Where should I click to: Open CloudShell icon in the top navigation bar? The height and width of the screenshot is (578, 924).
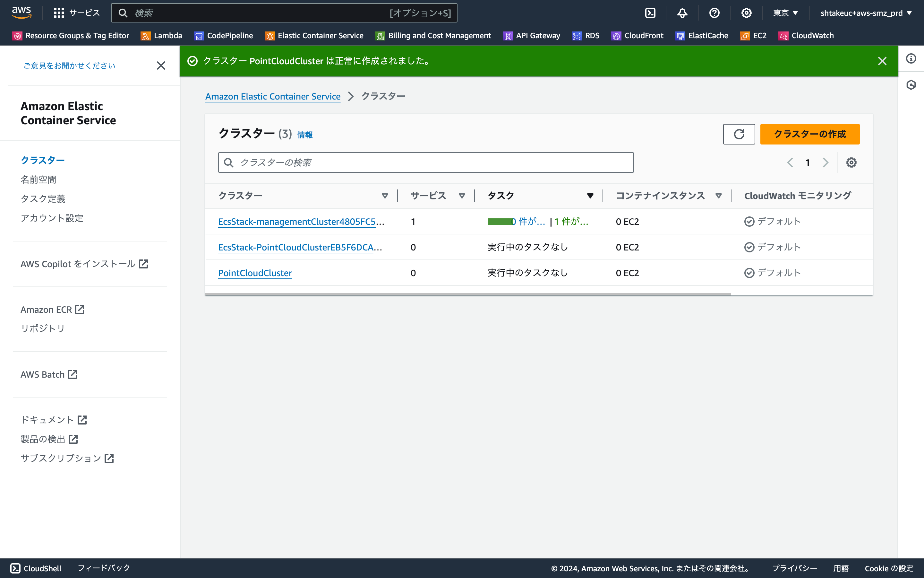pos(650,13)
